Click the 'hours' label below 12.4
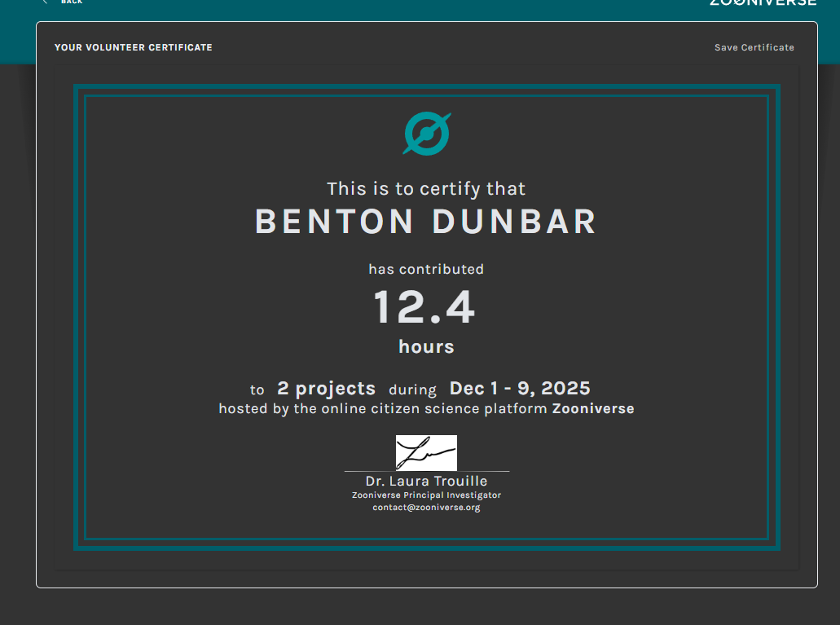This screenshot has width=840, height=625. (x=426, y=347)
